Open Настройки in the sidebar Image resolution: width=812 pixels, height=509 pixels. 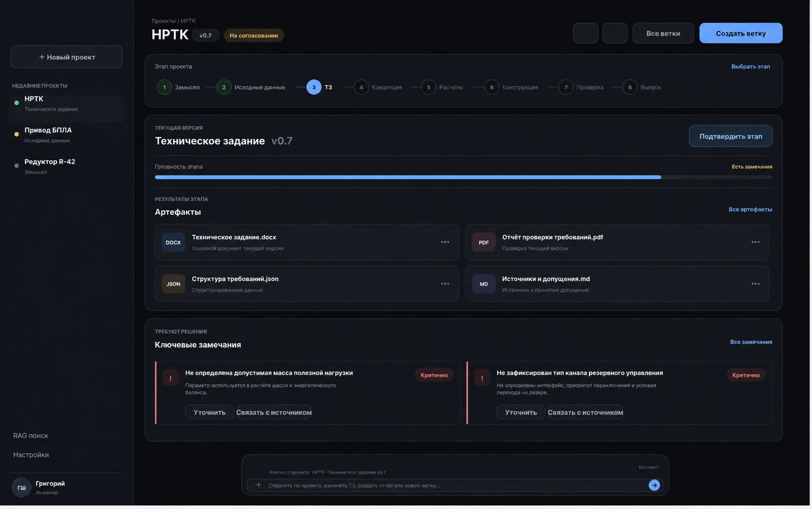click(x=31, y=455)
